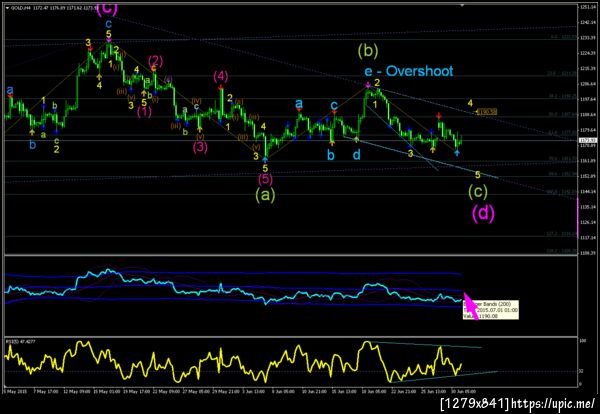Click the '7 May 17:00' time axis label

coord(46,392)
